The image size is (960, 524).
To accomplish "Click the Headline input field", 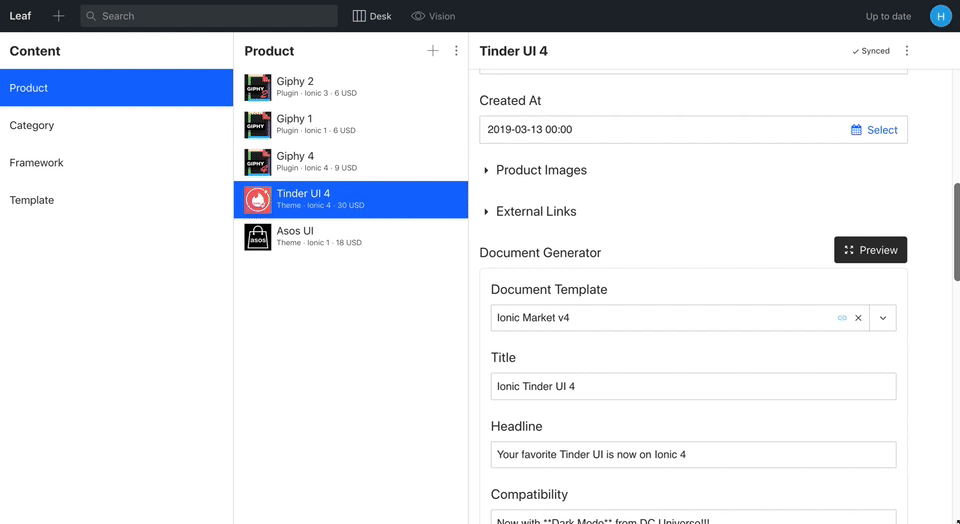I will pos(693,455).
